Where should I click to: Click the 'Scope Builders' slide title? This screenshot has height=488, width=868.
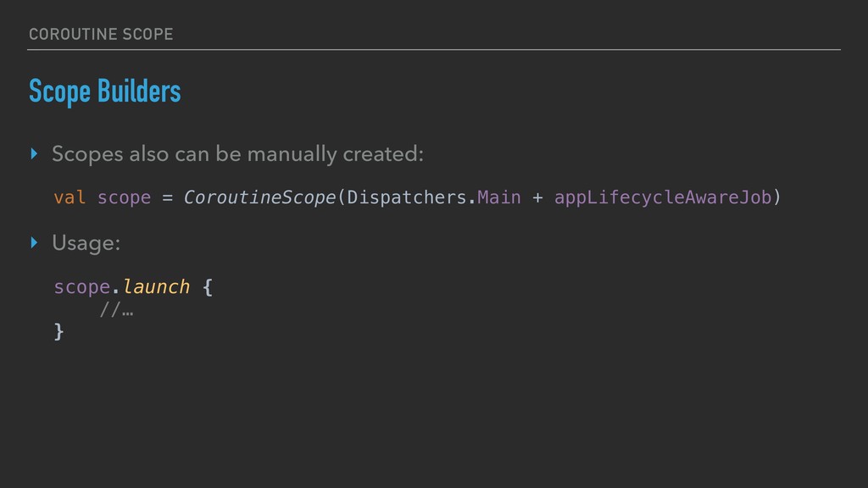tap(104, 91)
